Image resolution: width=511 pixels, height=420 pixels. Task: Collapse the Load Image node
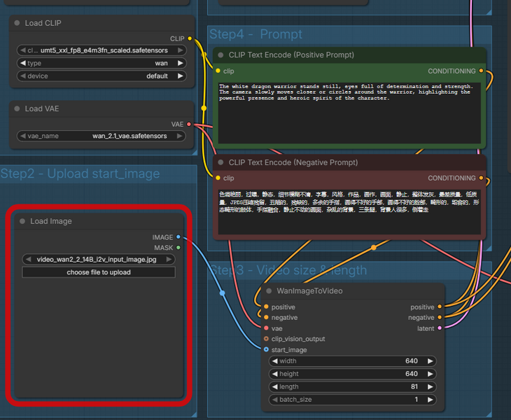[x=22, y=221]
